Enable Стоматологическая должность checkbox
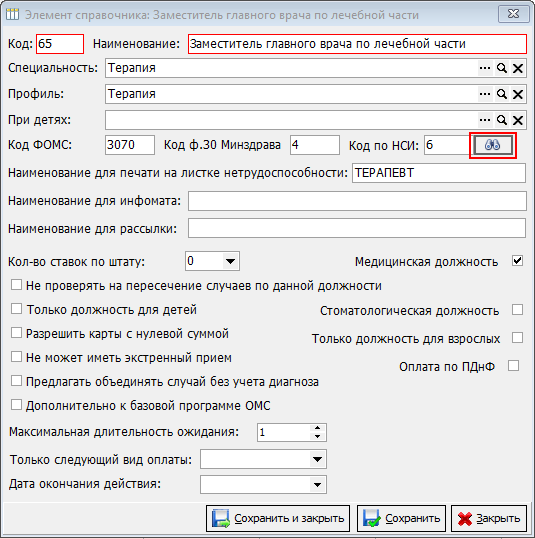This screenshot has height=539, width=535. [517, 309]
